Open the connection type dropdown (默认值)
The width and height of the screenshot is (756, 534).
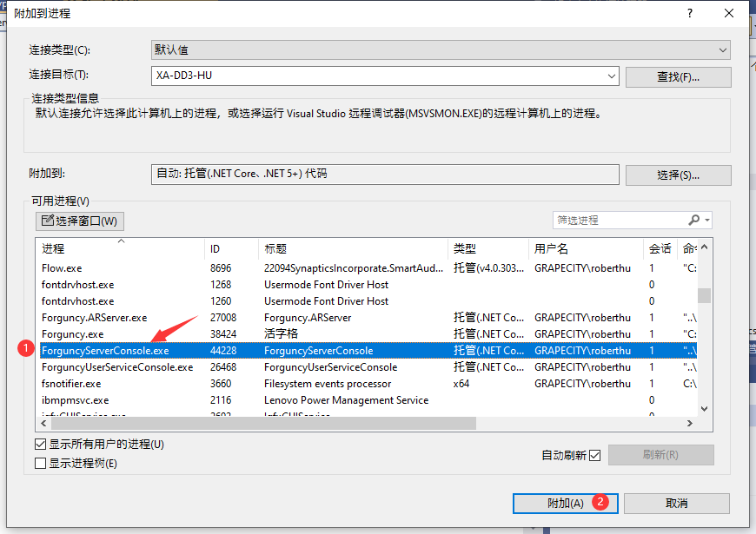coord(441,50)
